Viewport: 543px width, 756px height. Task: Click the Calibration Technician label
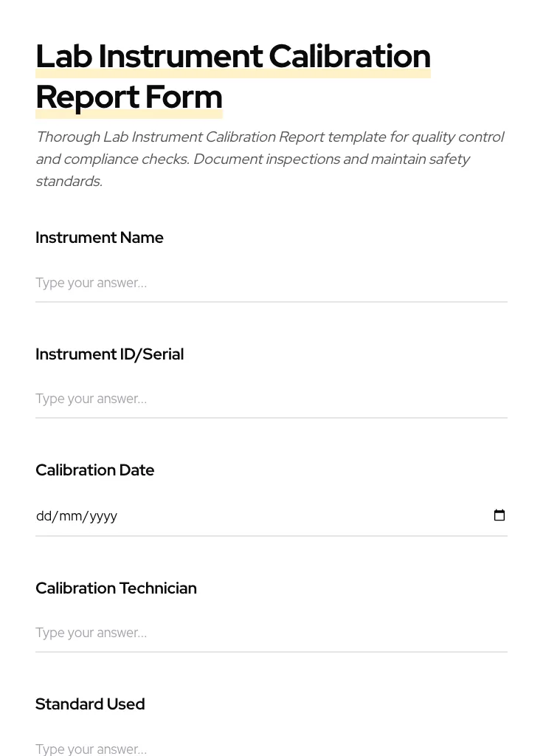point(116,588)
